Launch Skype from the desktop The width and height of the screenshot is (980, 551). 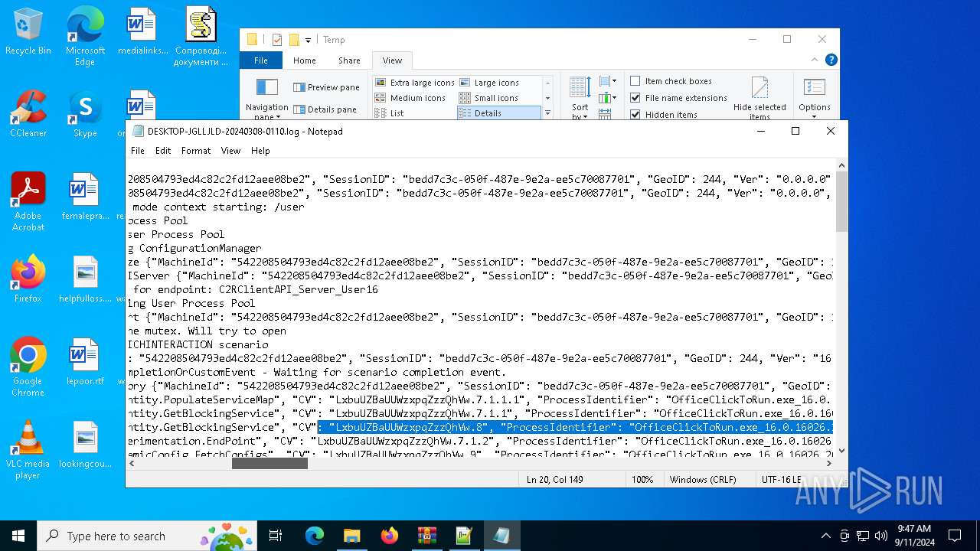click(x=85, y=115)
